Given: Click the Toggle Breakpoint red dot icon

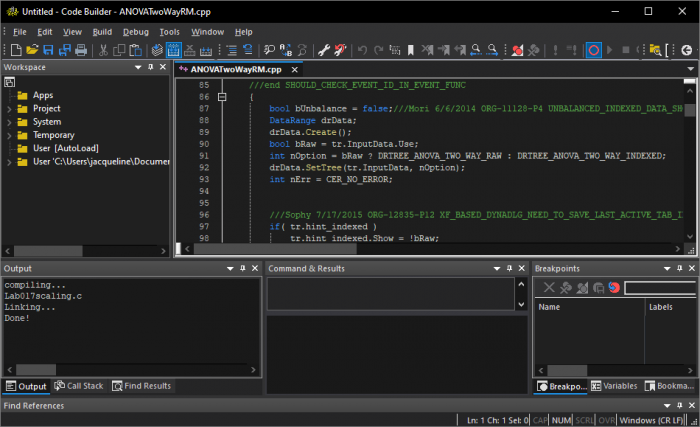Looking at the screenshot, I should point(518,49).
